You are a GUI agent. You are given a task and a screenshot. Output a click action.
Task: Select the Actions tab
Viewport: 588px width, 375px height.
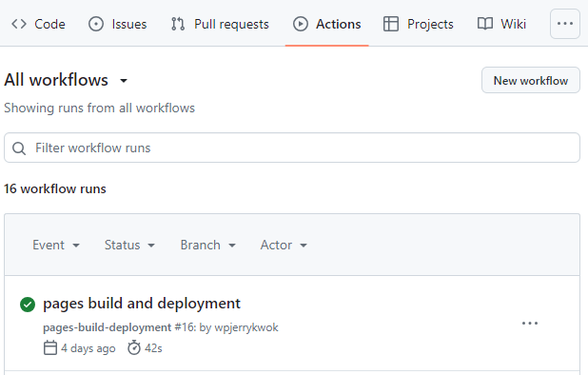pos(326,24)
